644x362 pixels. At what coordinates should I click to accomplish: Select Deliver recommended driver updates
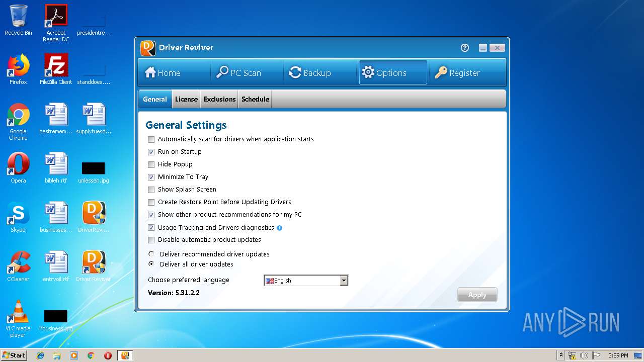(151, 254)
